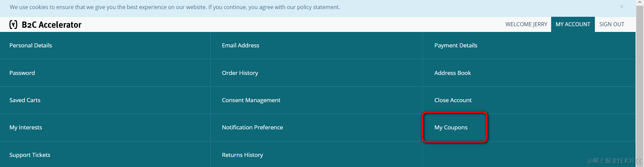This screenshot has height=167, width=644.
Task: Click the B2C Accelerator logo icon
Action: [x=13, y=25]
